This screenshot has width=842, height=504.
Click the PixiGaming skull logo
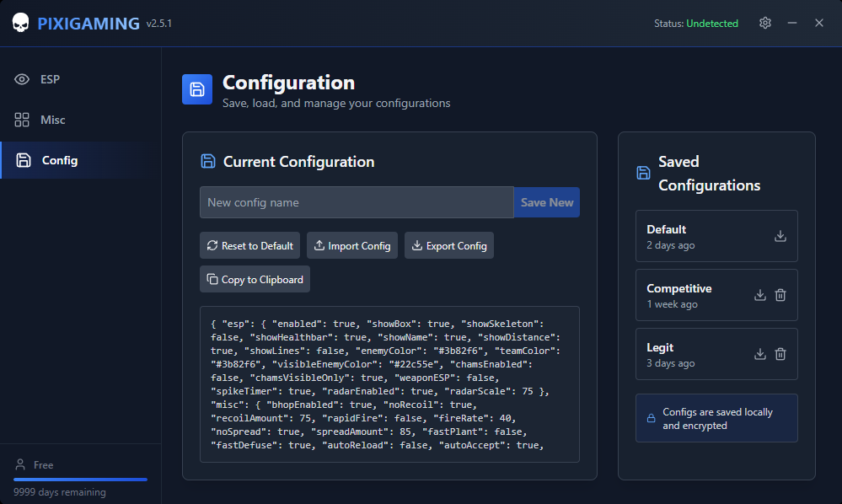[20, 23]
